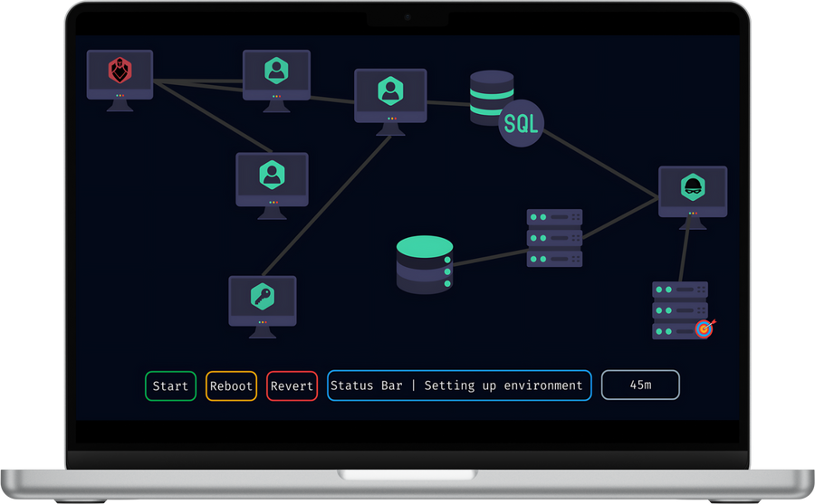Select server rack connected to database cylinder
815x504 pixels.
(x=554, y=238)
